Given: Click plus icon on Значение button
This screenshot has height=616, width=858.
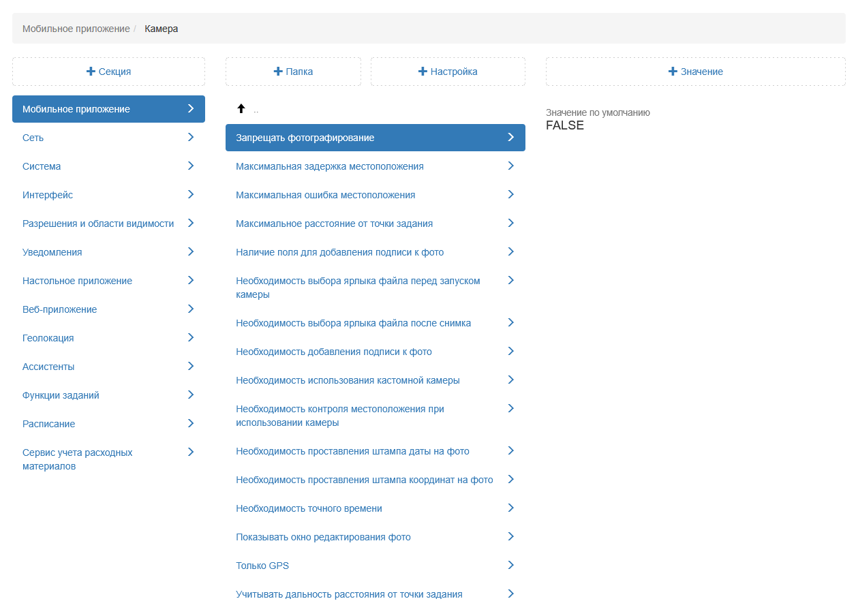Looking at the screenshot, I should tap(673, 72).
